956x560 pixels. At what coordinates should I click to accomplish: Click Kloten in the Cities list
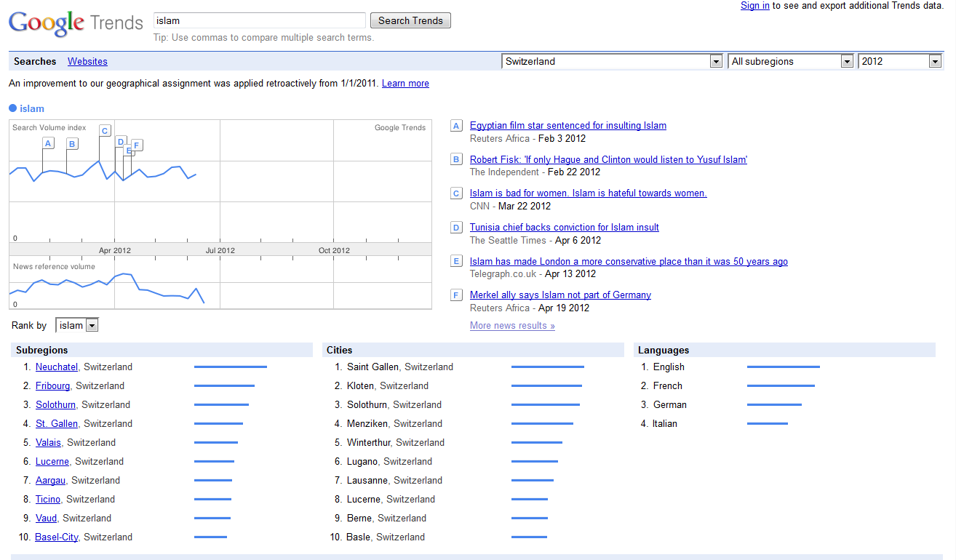(360, 386)
